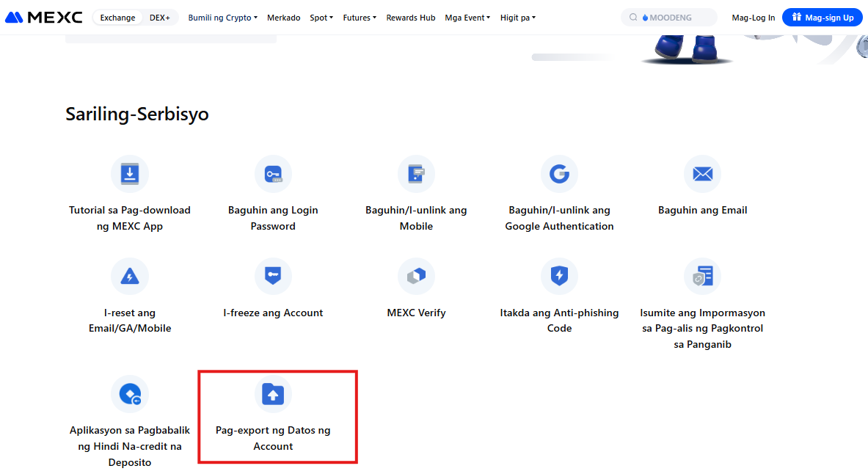The width and height of the screenshot is (868, 474).
Task: Click Pag-export ng Datos ng Account label
Action: pos(273,438)
